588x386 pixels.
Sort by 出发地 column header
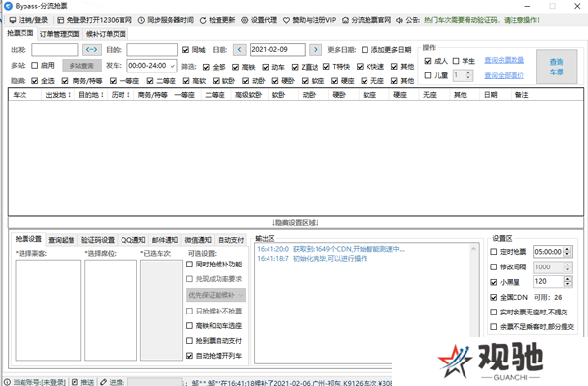click(58, 95)
